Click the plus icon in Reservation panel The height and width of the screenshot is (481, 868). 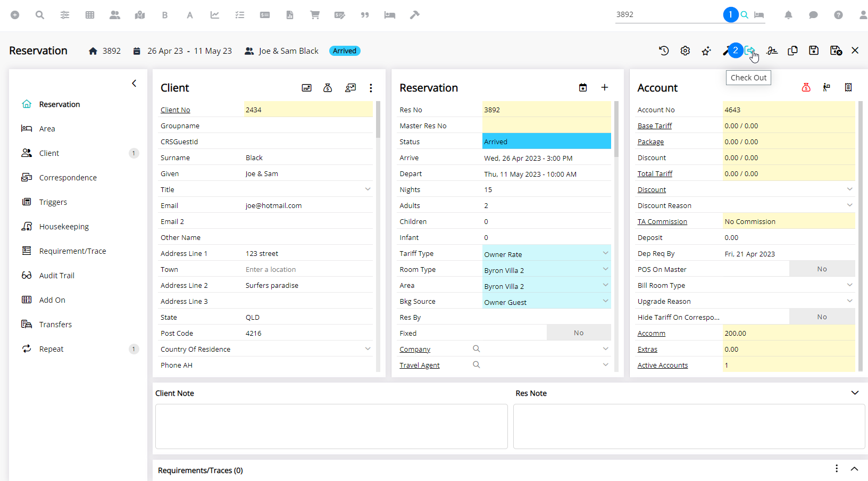(605, 88)
